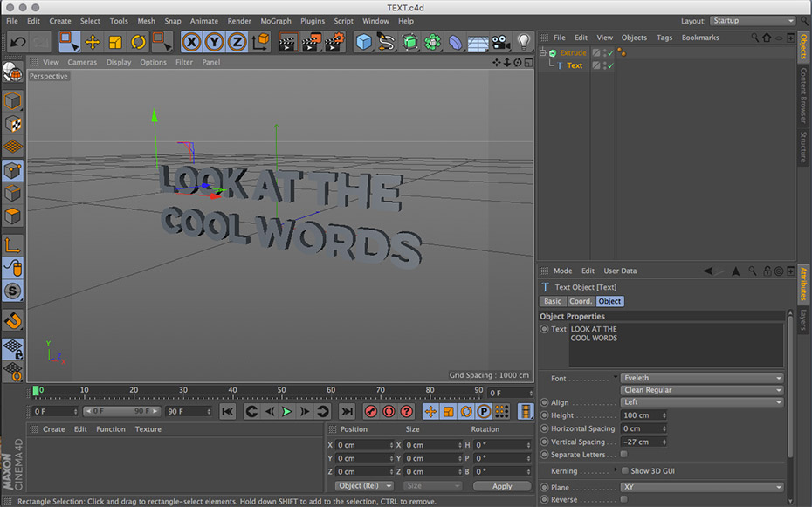The image size is (812, 507).
Task: Click the Apply button
Action: [x=502, y=486]
